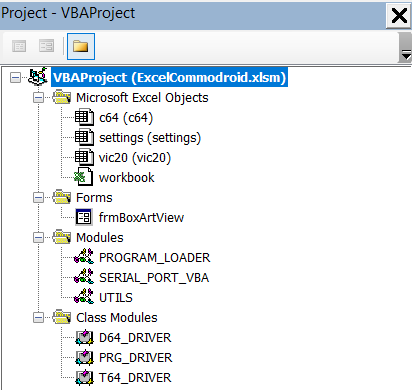The height and width of the screenshot is (390, 412).
Task: Select T64_DRIVER class name
Action: (x=135, y=378)
